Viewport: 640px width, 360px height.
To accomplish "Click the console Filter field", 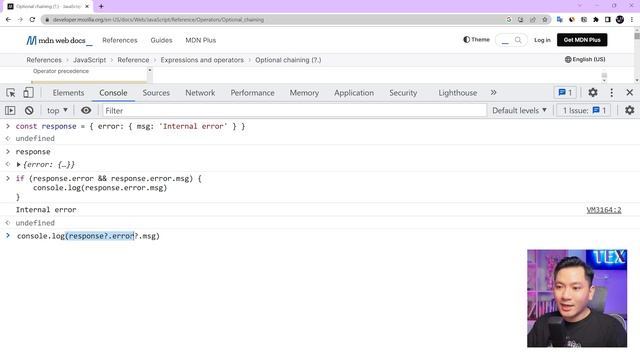I will (294, 111).
